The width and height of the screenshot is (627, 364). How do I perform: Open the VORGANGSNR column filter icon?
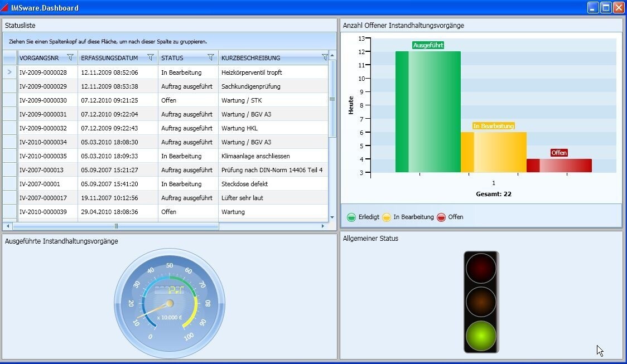(70, 57)
